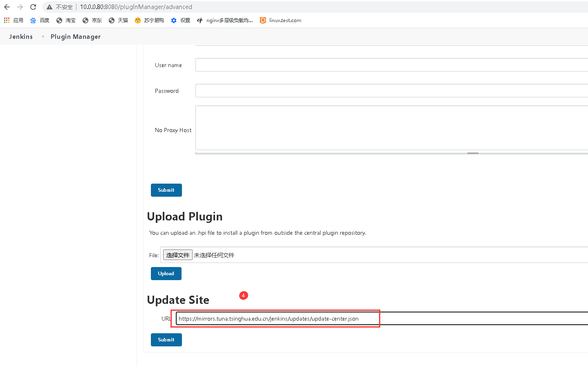Click the Upload Plugin heading
The image size is (588, 366).
(x=185, y=217)
